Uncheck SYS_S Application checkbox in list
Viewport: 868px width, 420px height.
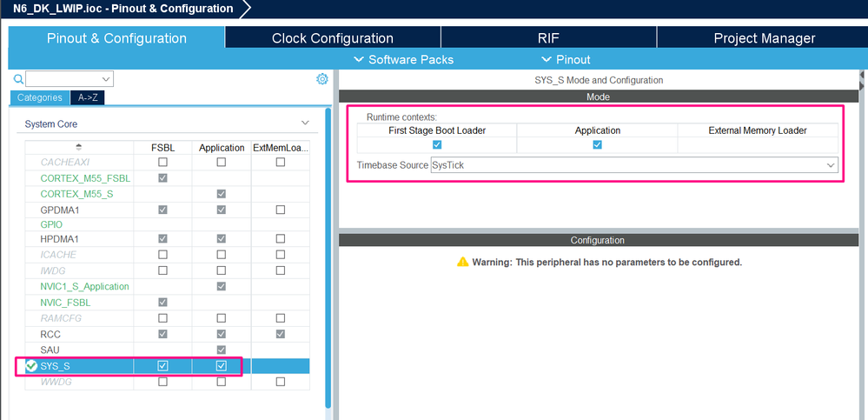(x=222, y=366)
